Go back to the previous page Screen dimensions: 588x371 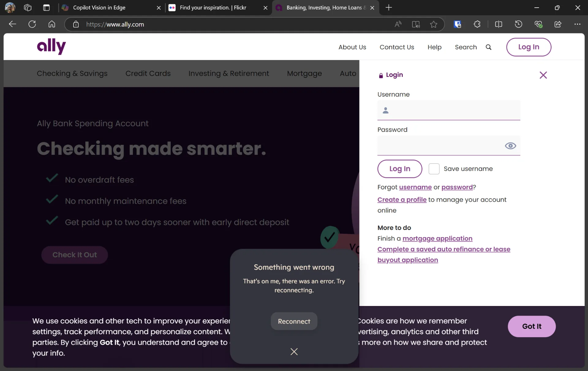pos(12,24)
